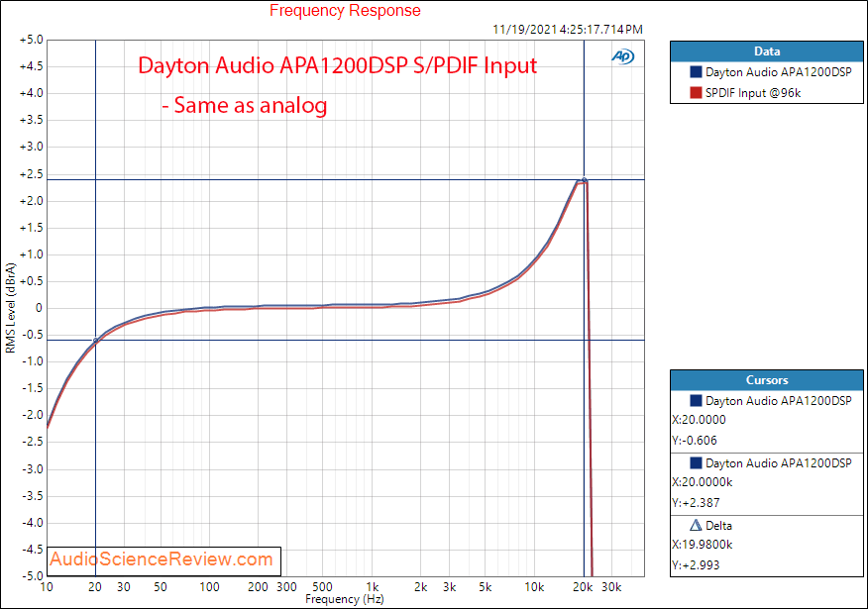Image resolution: width=868 pixels, height=609 pixels.
Task: Click the cursor value 'Y:+2.387'
Action: pos(696,503)
